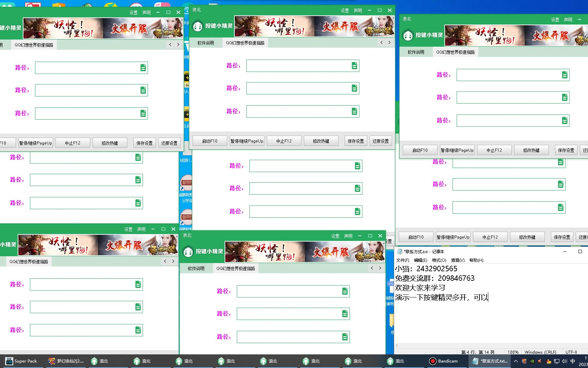Open Notepad's 文件(F) menu
The image size is (588, 368).
403,260
